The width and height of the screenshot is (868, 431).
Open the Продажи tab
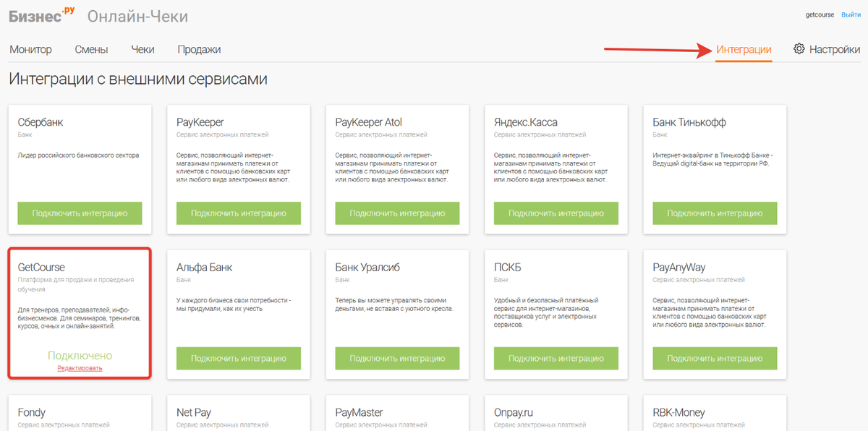click(x=199, y=49)
